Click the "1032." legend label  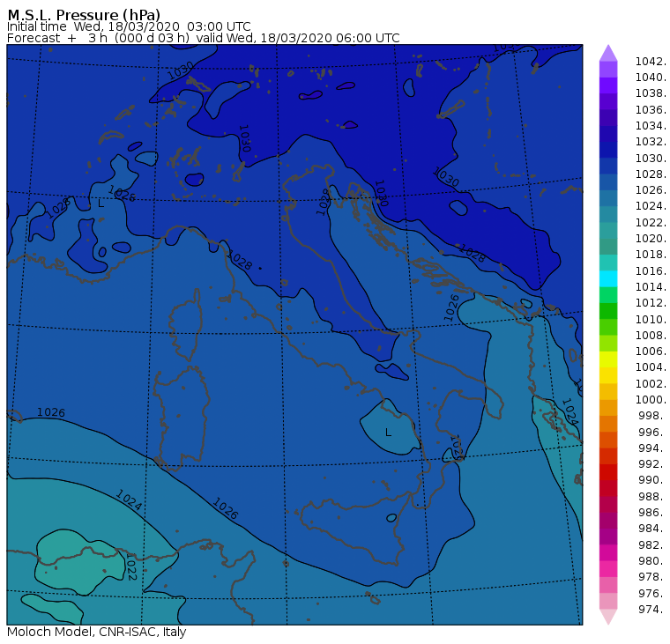tap(651, 142)
